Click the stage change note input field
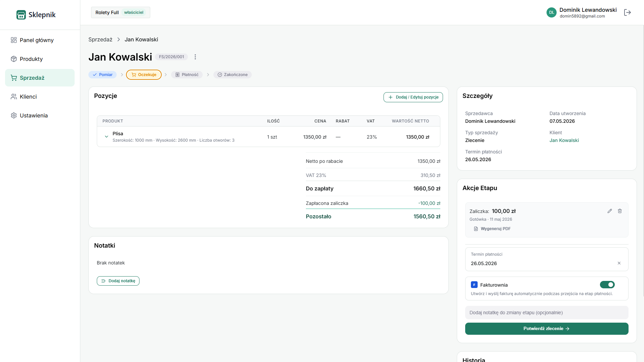644x362 pixels. (547, 313)
